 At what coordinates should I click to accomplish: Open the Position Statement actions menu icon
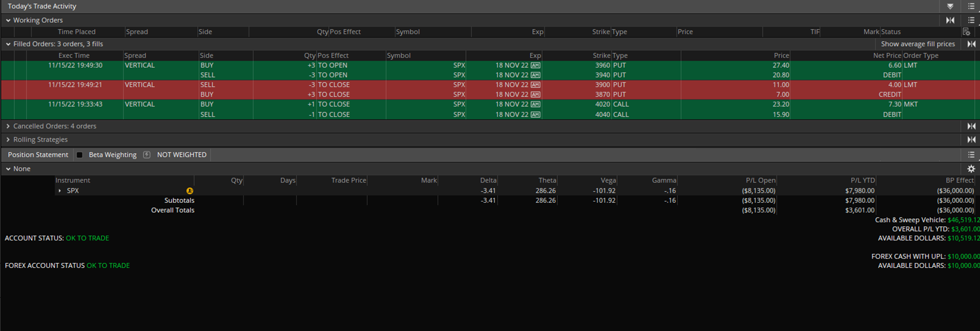click(971, 155)
